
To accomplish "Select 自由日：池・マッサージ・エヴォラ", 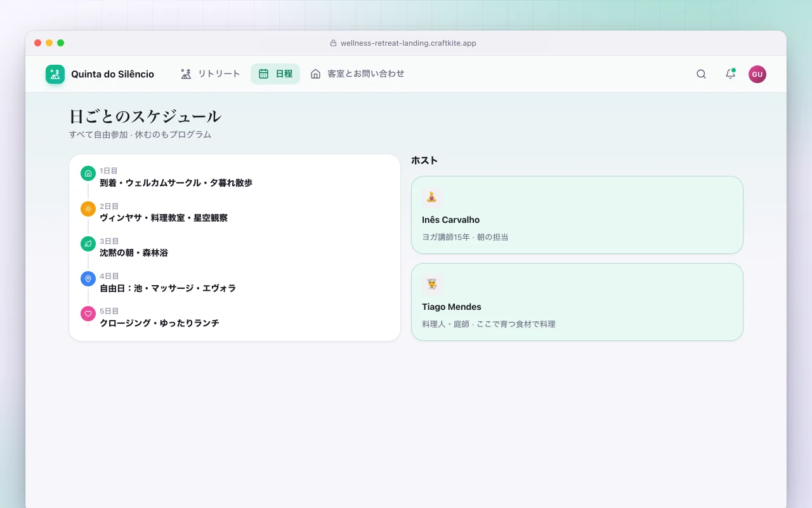I will pos(167,288).
